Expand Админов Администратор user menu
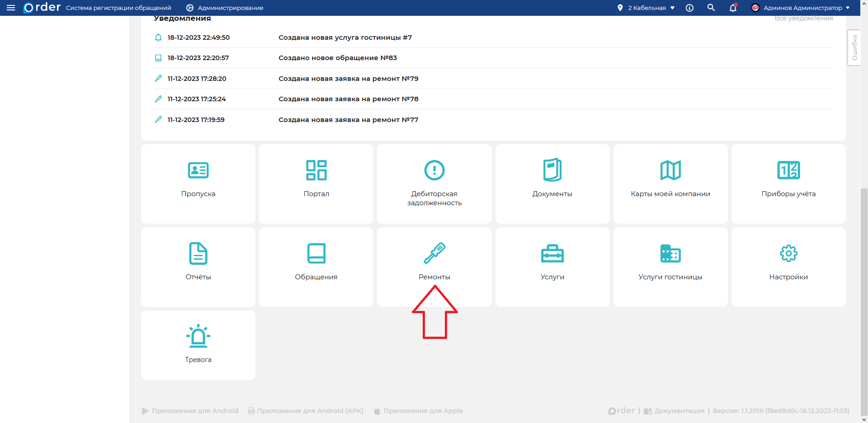The height and width of the screenshot is (423, 868). click(x=801, y=8)
